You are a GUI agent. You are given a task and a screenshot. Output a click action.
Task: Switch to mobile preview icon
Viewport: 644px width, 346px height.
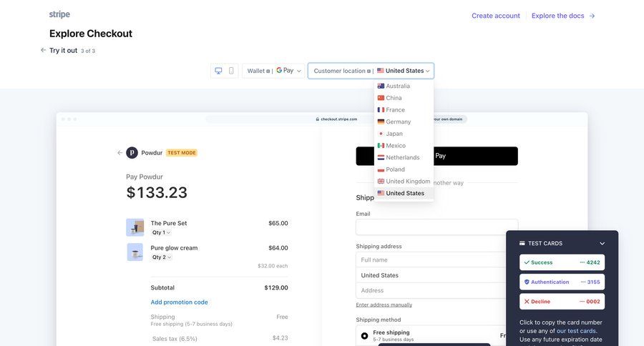coord(231,71)
